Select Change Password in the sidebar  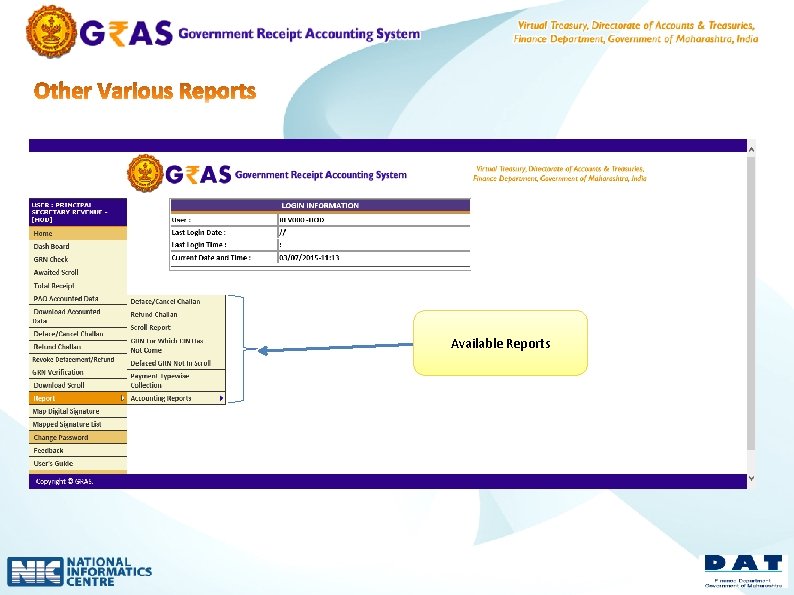[77, 438]
